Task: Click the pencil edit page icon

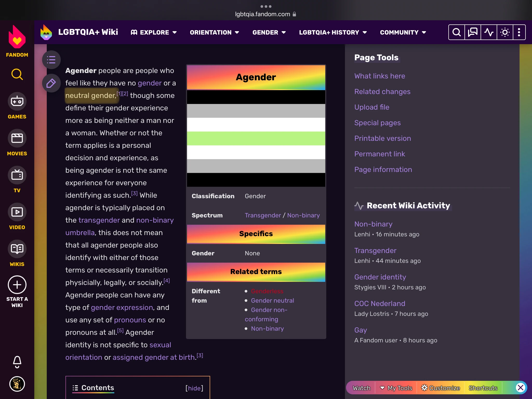Action: [x=51, y=83]
